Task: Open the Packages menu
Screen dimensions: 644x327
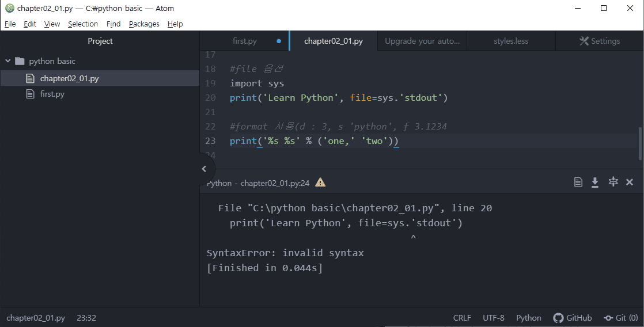Action: (x=144, y=24)
